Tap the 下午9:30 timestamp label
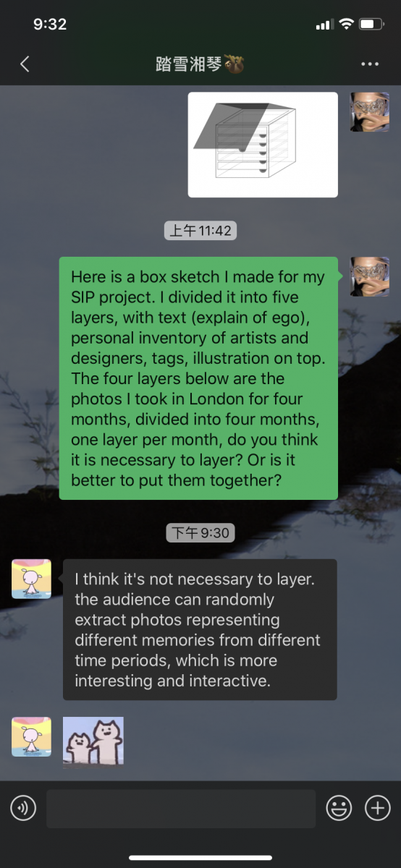This screenshot has height=868, width=401. tap(200, 533)
